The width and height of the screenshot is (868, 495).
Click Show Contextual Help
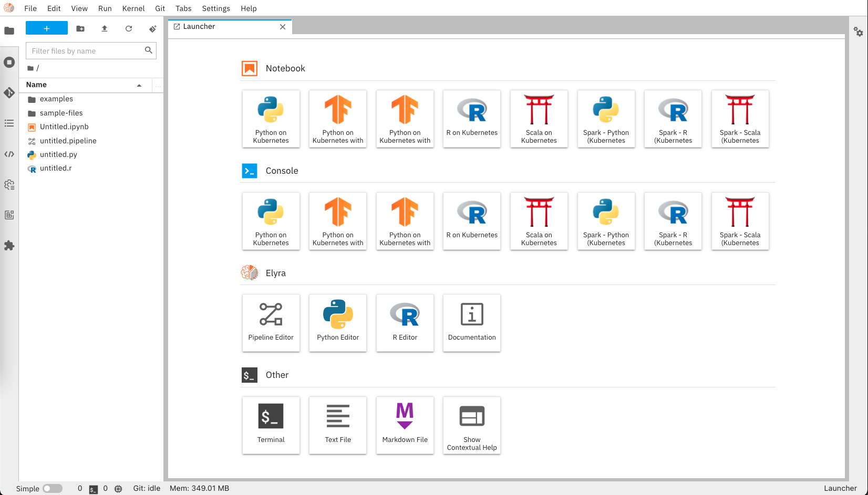tap(472, 425)
